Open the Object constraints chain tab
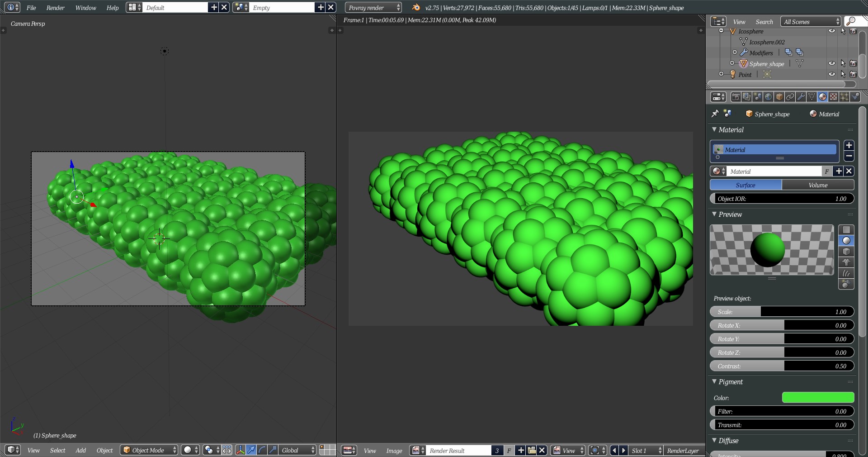This screenshot has width=868, height=457. [x=790, y=97]
